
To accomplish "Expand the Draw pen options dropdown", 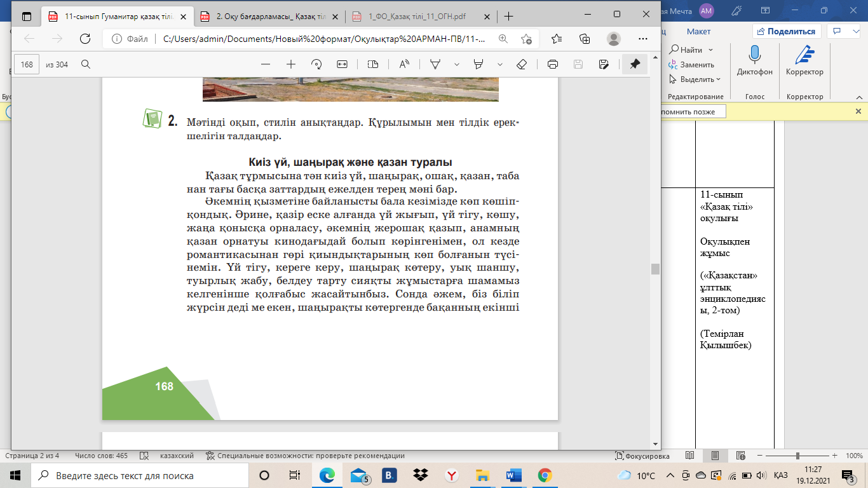I will [x=456, y=64].
